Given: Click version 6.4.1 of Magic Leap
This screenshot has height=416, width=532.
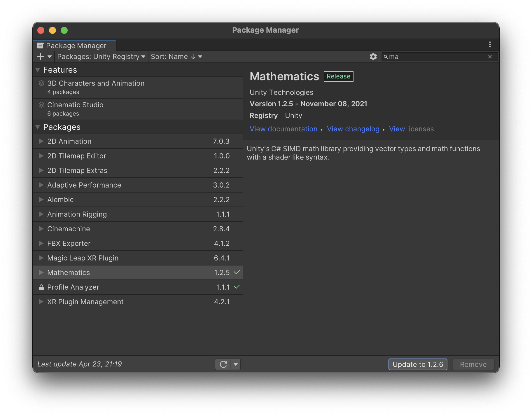Looking at the screenshot, I should pos(222,258).
